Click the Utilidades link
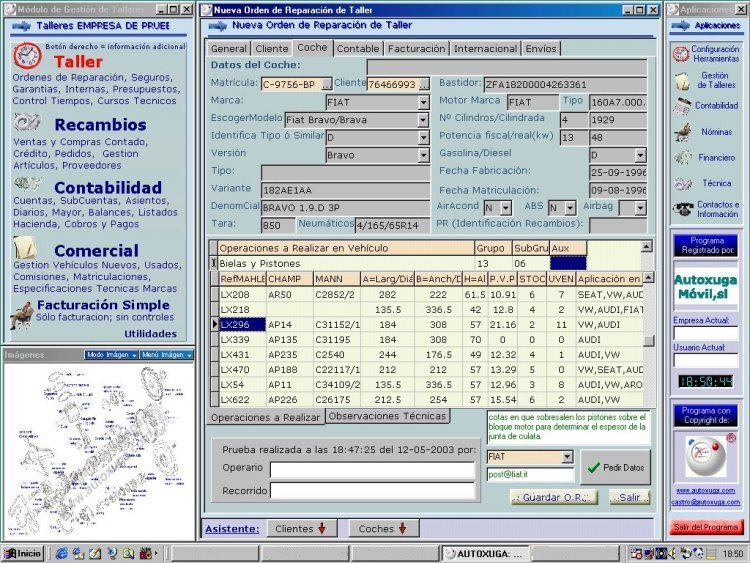The height and width of the screenshot is (563, 750). [151, 334]
